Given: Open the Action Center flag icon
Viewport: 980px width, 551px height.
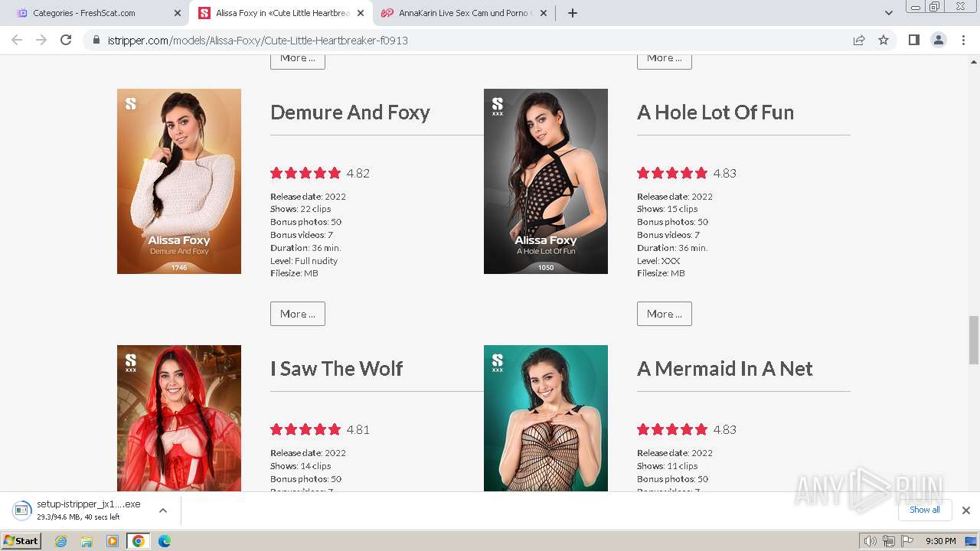Looking at the screenshot, I should click(x=907, y=541).
